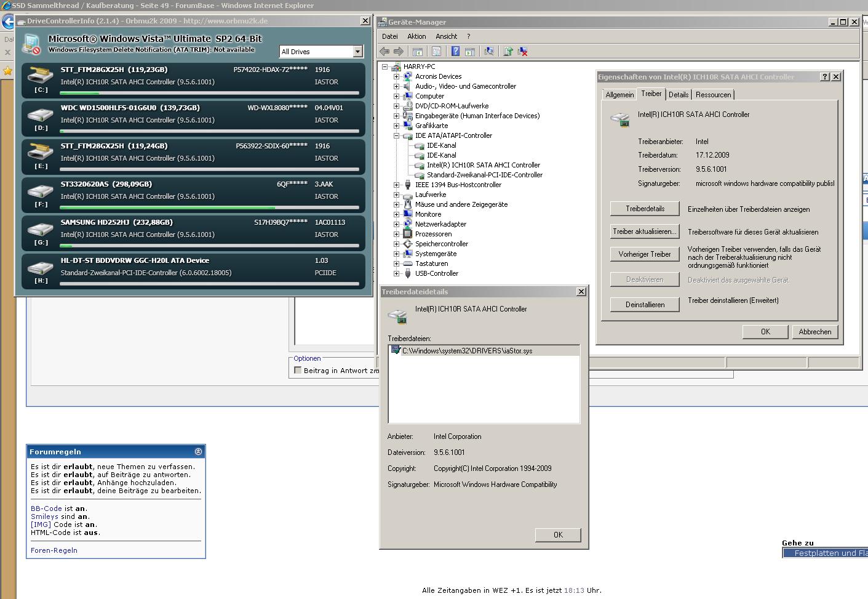
Task: Click the Prozessoren tree icon
Action: tap(407, 234)
